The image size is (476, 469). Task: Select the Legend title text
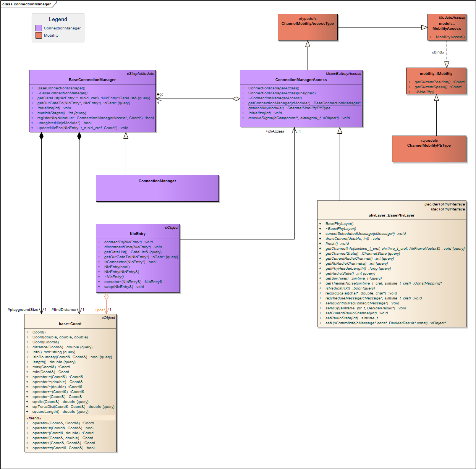point(58,19)
